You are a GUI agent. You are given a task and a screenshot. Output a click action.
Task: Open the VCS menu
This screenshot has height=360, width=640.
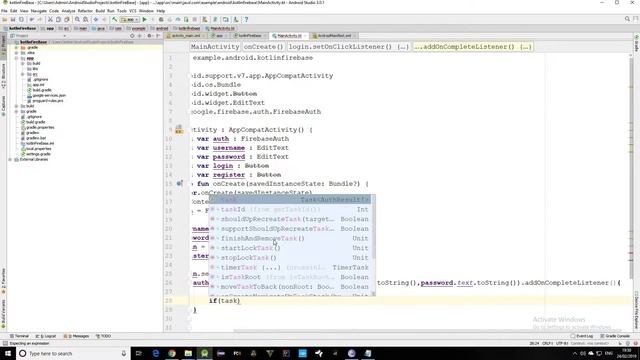[x=133, y=11]
